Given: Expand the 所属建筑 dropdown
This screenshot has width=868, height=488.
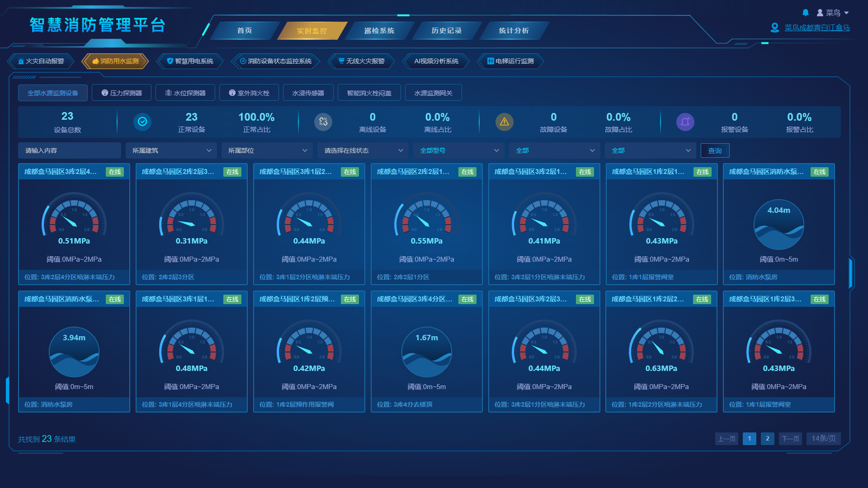Looking at the screenshot, I should [x=171, y=150].
